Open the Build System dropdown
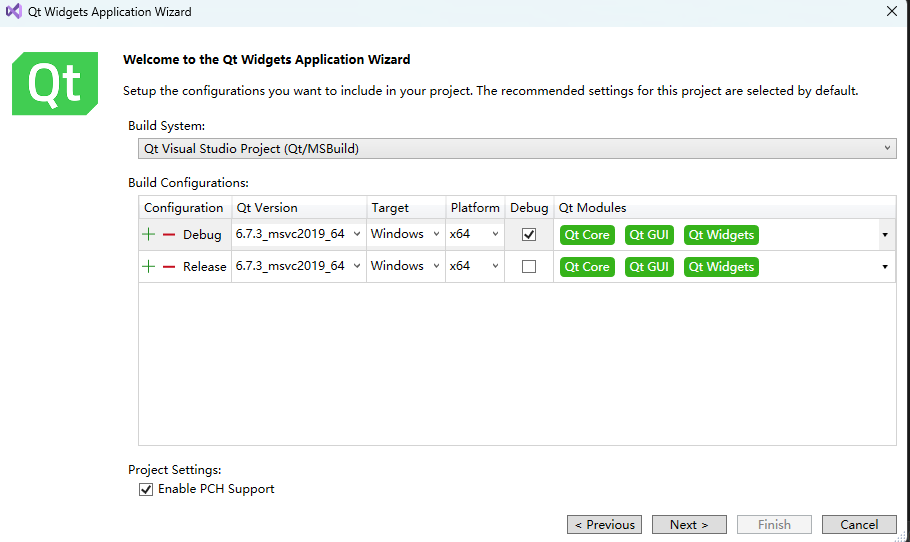The width and height of the screenshot is (910, 542). (517, 149)
